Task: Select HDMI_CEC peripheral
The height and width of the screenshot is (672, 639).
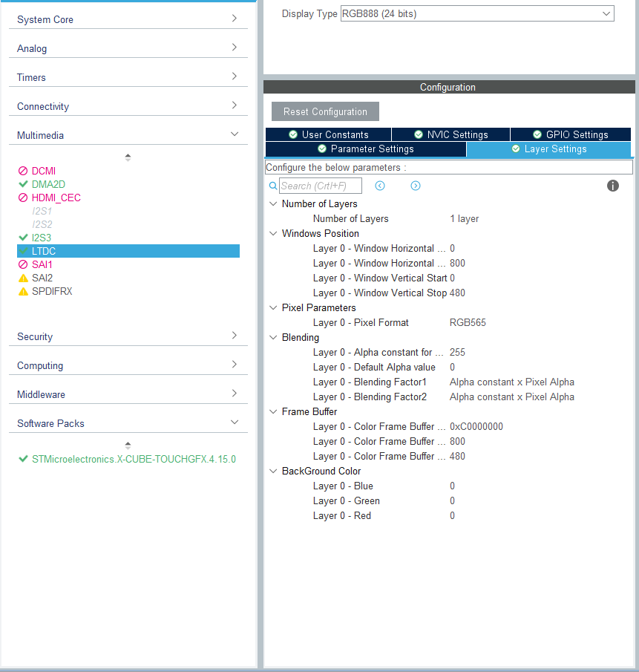Action: click(56, 198)
